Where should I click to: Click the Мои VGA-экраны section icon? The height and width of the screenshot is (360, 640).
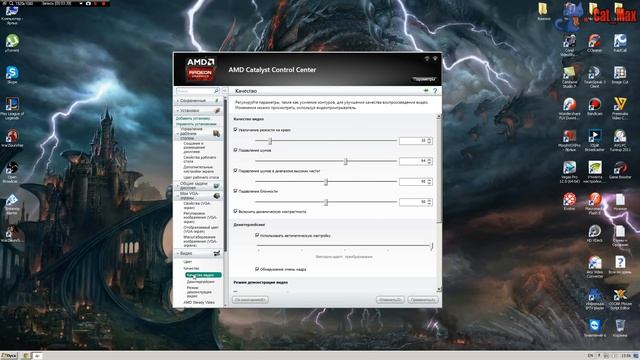(217, 196)
